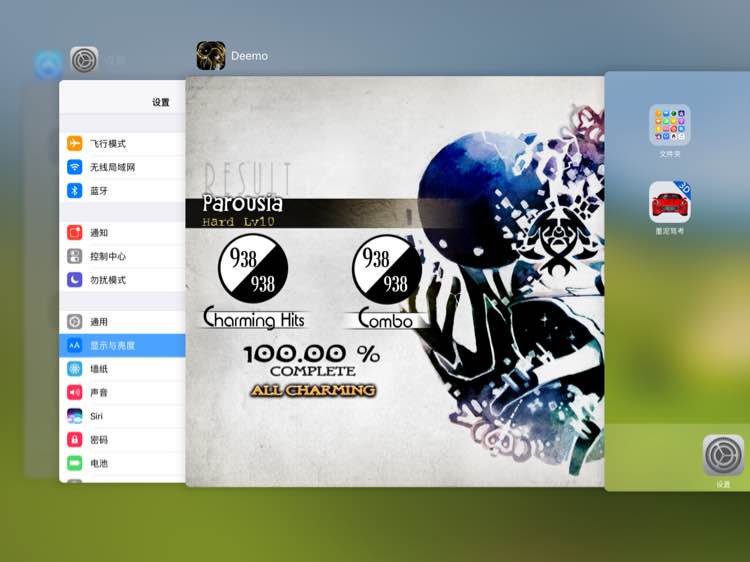750x562 pixels.
Task: Select the highlighted 显示与亮度 row
Action: point(122,345)
